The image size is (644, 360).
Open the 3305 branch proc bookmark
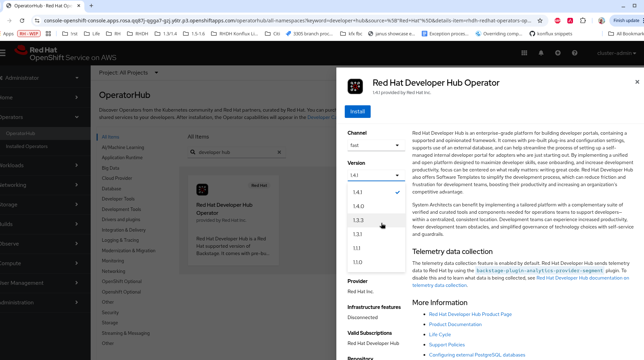pyautogui.click(x=309, y=34)
